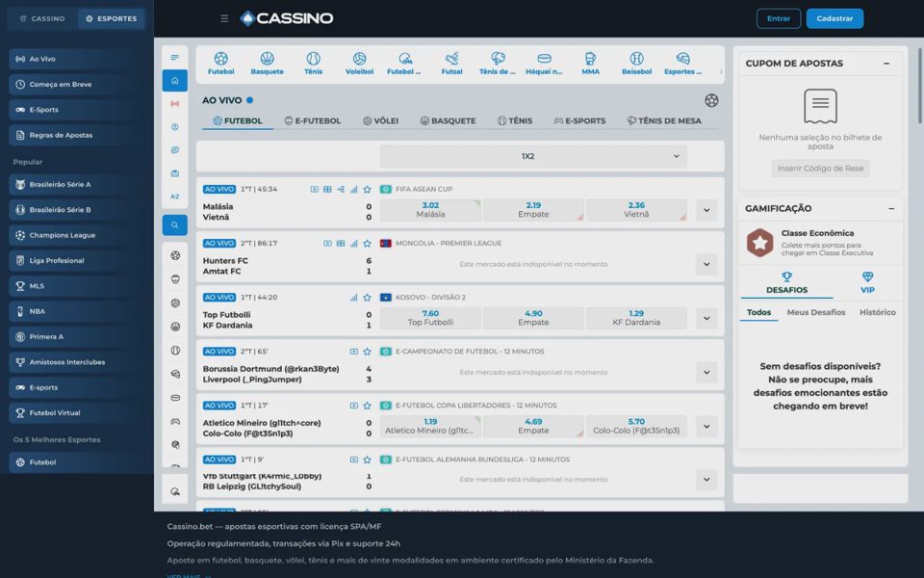Favorite the Borussia Dortmund vs Liverpool star
Screen dimensions: 924x578
(x=367, y=352)
